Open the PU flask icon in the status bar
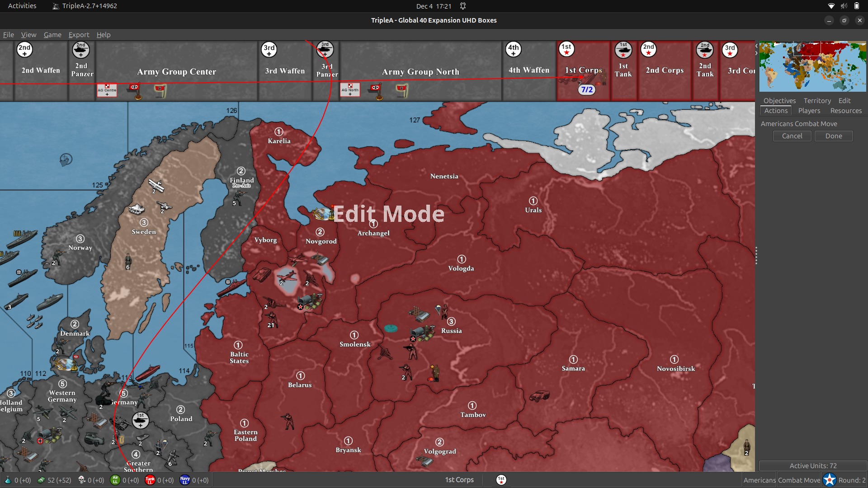Viewport: 868px width, 488px height. 8,480
